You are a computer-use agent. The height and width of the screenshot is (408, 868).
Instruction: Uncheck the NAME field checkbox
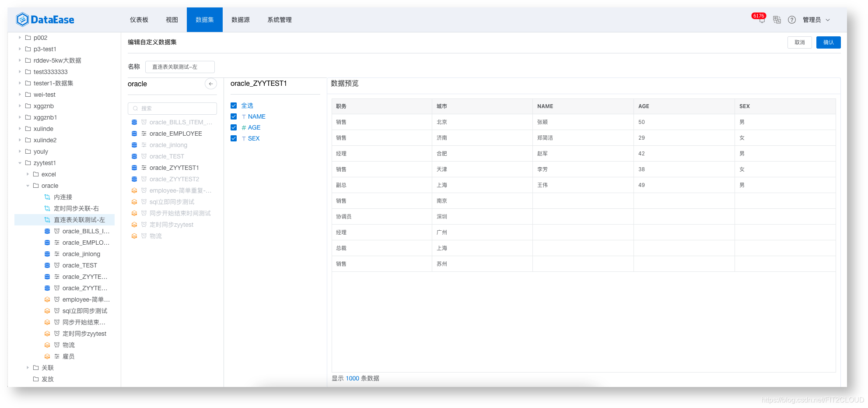click(234, 116)
